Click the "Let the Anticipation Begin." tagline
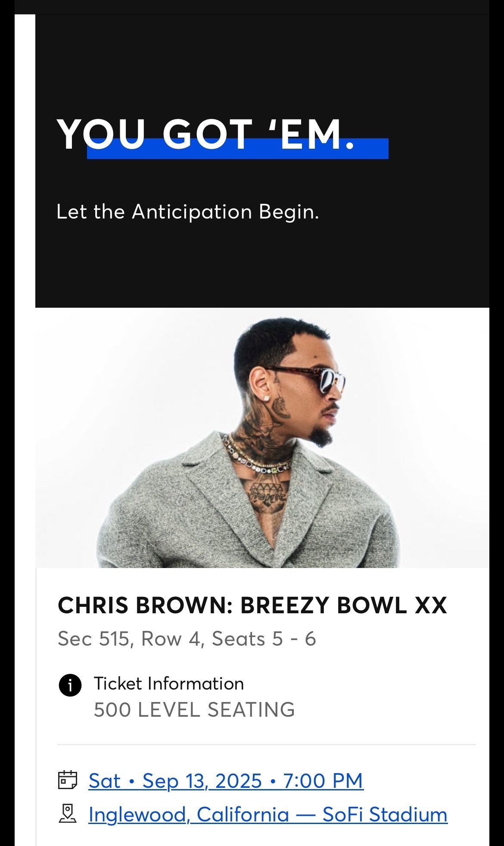The image size is (504, 846). tap(187, 212)
